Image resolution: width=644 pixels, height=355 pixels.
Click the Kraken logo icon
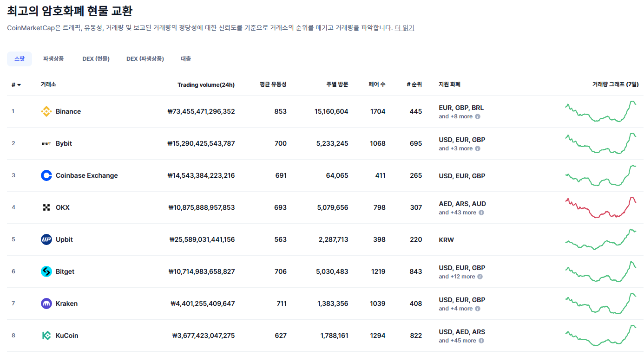pyautogui.click(x=46, y=303)
